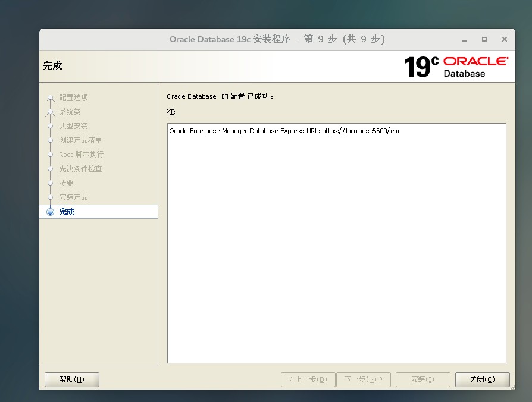Click the blue step marker beside 完成
Viewport: 532px width, 402px height.
(x=50, y=212)
